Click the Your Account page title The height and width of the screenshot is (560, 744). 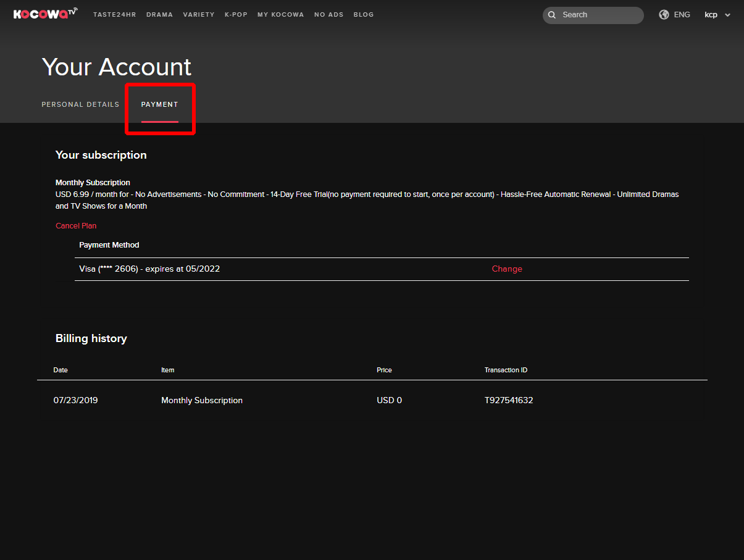(117, 67)
